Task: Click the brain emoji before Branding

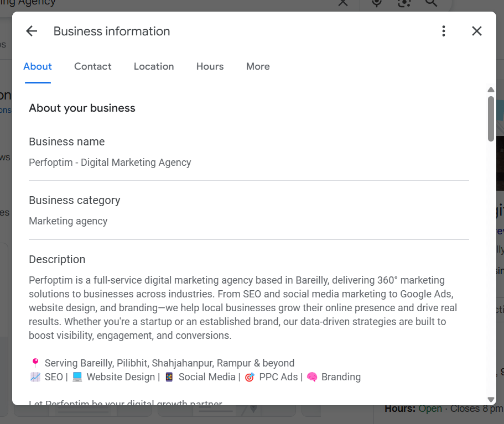Action: (312, 377)
